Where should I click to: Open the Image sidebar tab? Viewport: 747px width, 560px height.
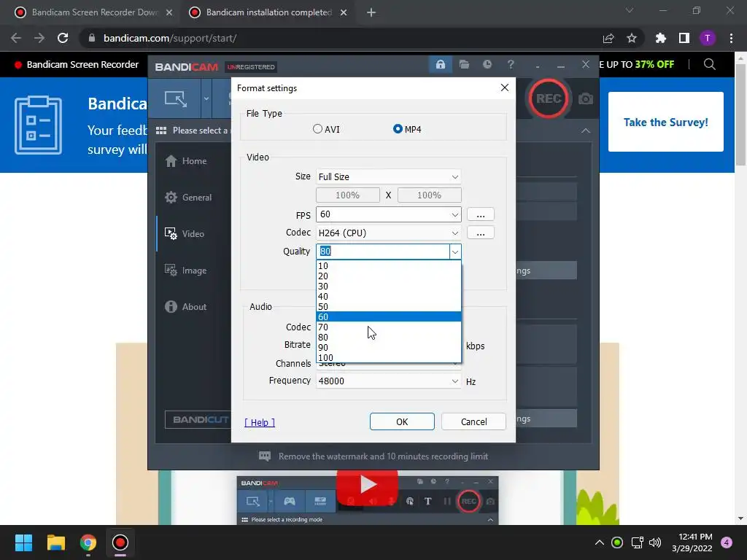(186, 271)
